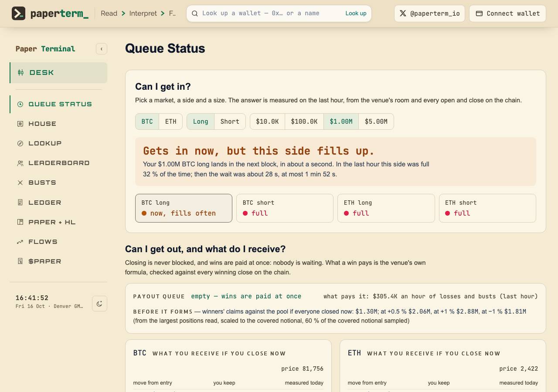Image resolution: width=558 pixels, height=392 pixels.
Task: Click 'empty — wins are paid at once'
Action: (246, 296)
